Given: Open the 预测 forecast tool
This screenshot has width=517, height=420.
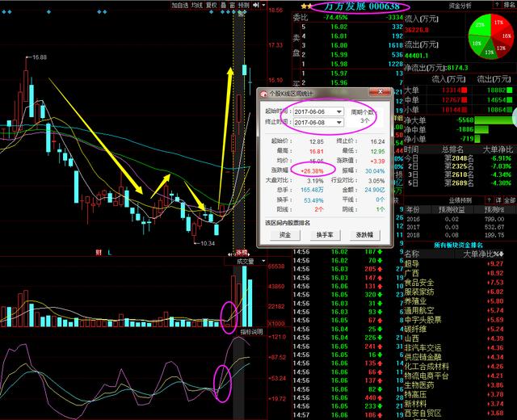Looking at the screenshot, I should point(244,5).
